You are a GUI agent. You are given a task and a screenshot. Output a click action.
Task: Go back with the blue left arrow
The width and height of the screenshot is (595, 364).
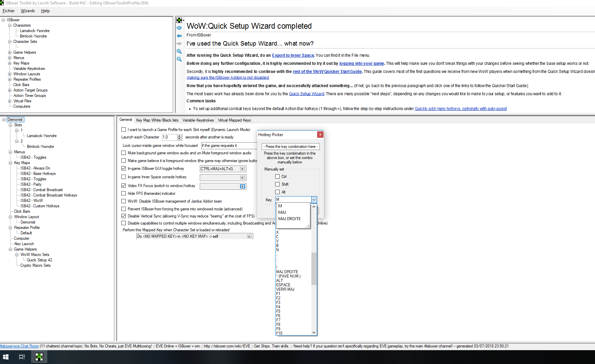point(179,36)
